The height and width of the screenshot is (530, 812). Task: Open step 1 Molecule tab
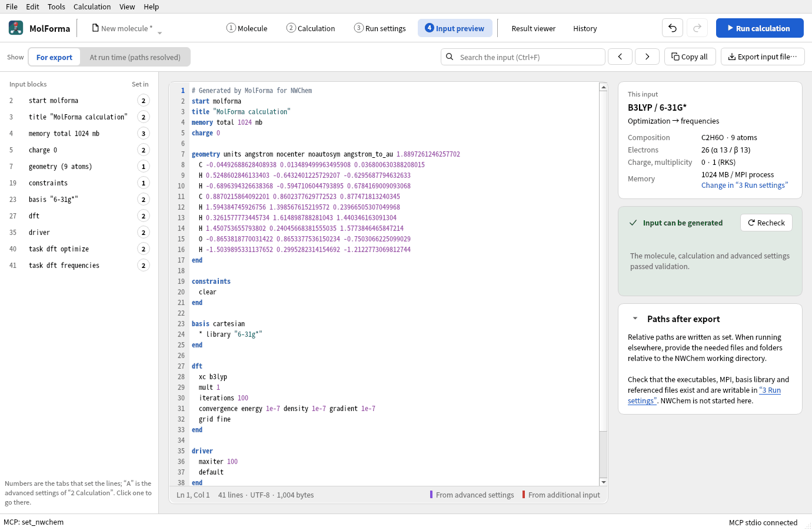point(247,28)
